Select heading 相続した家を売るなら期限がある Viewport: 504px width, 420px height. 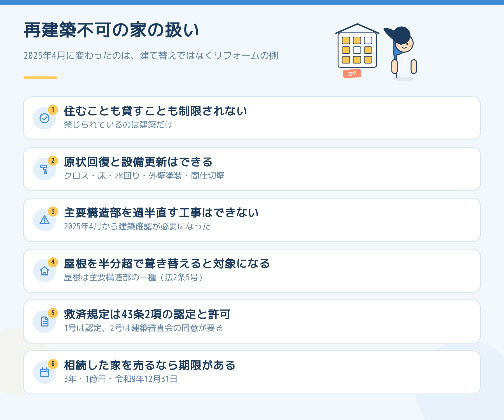click(150, 365)
